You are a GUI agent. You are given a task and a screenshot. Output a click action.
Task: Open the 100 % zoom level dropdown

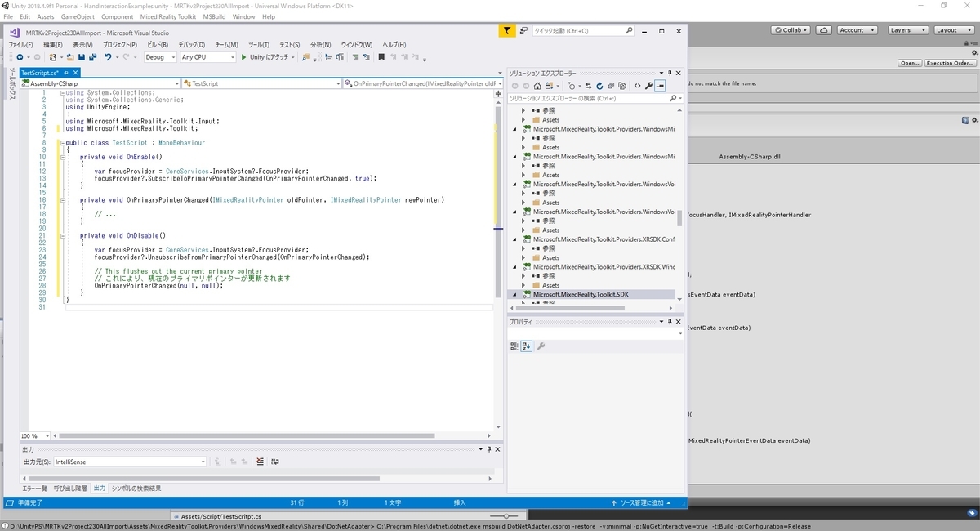[33, 436]
